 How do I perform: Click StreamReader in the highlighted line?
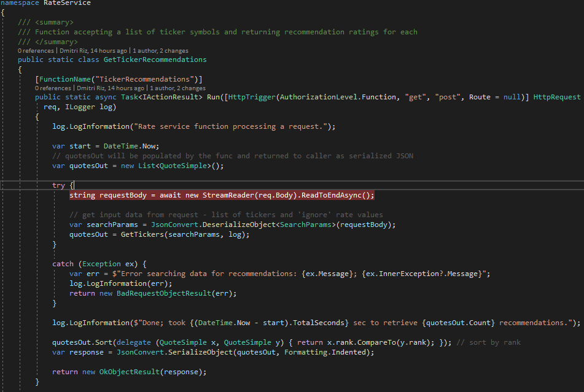(x=228, y=195)
